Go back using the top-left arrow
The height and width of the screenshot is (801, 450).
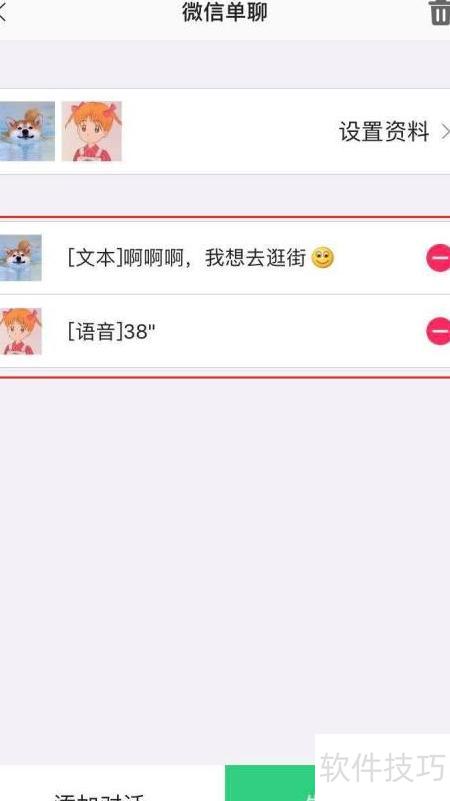tap(3, 13)
